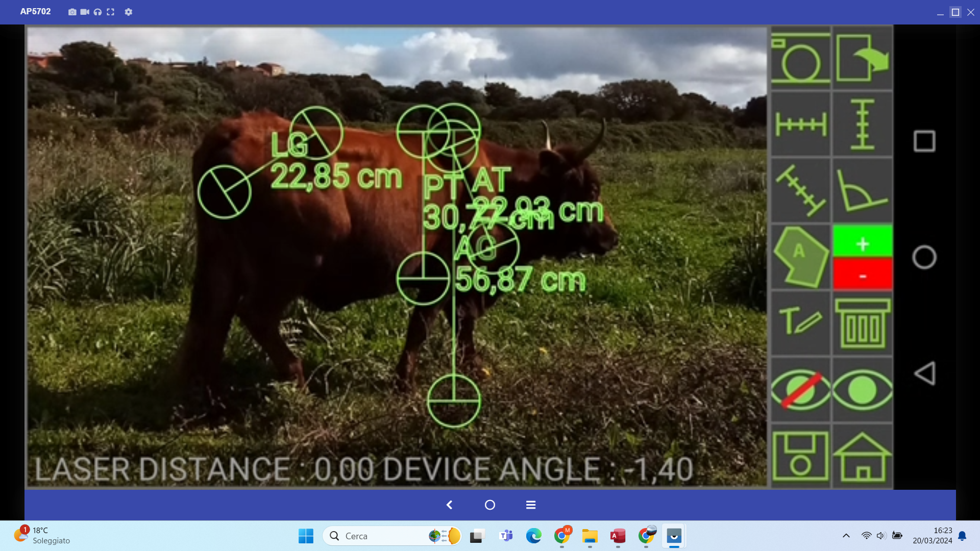Viewport: 980px width, 551px height.
Task: Click the trash bin delete icon
Action: pyautogui.click(x=862, y=323)
